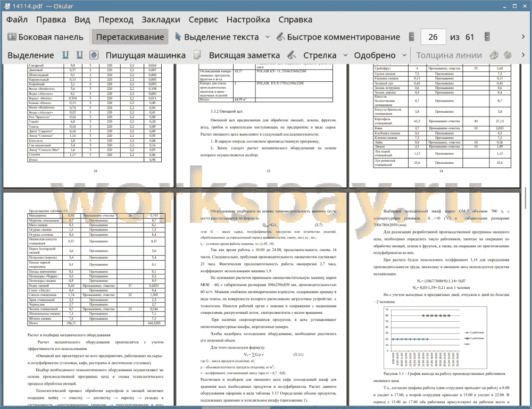Click 'Рисунок 3.1' figure caption
The width and height of the screenshot is (532, 409).
[x=444, y=373]
